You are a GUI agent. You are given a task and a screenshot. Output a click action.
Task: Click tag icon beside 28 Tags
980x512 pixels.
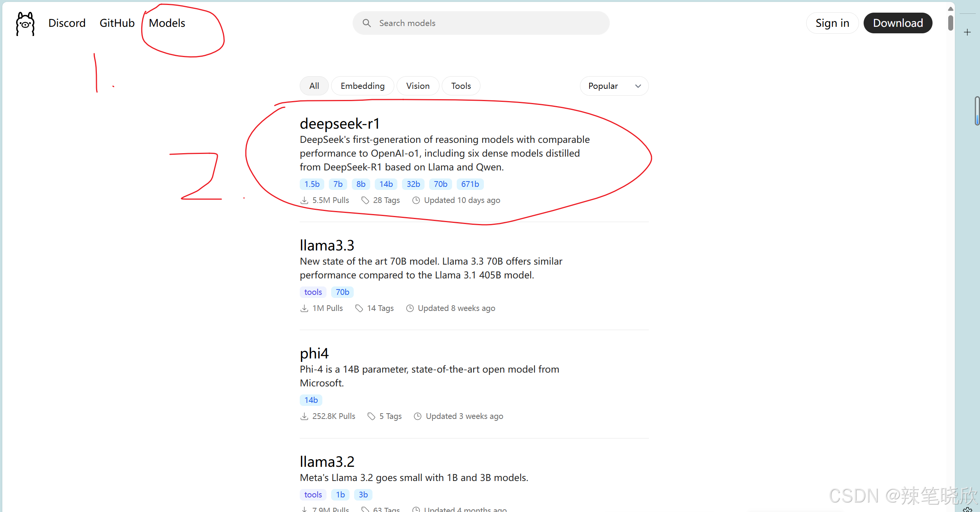coord(365,200)
